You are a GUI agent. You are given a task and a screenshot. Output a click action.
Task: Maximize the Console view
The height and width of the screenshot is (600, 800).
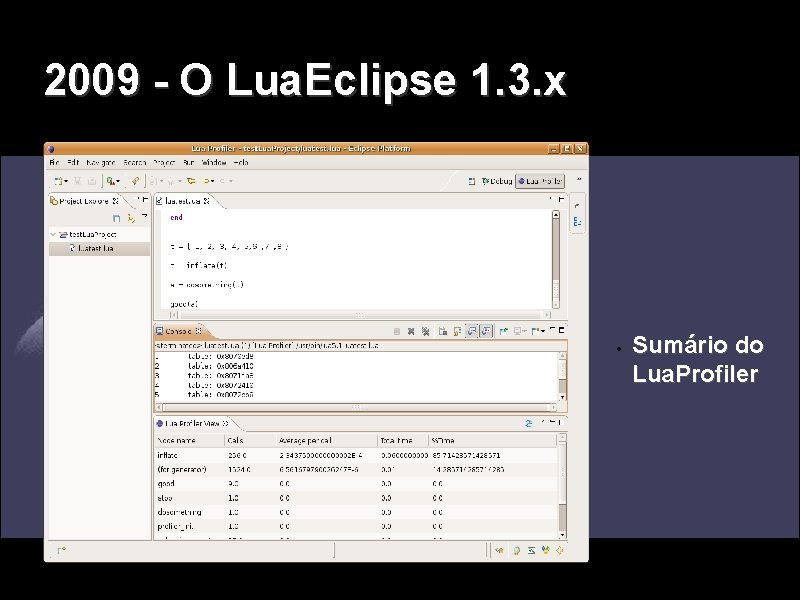(x=562, y=330)
